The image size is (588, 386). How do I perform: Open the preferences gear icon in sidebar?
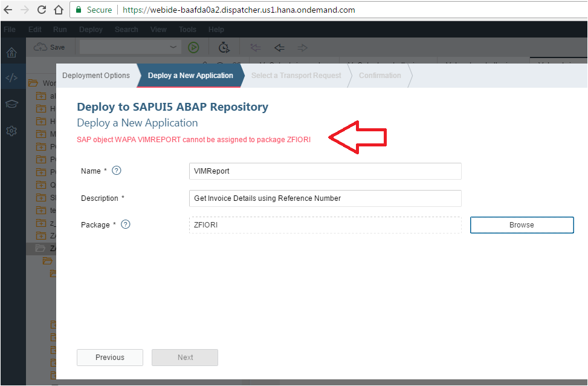[x=11, y=131]
